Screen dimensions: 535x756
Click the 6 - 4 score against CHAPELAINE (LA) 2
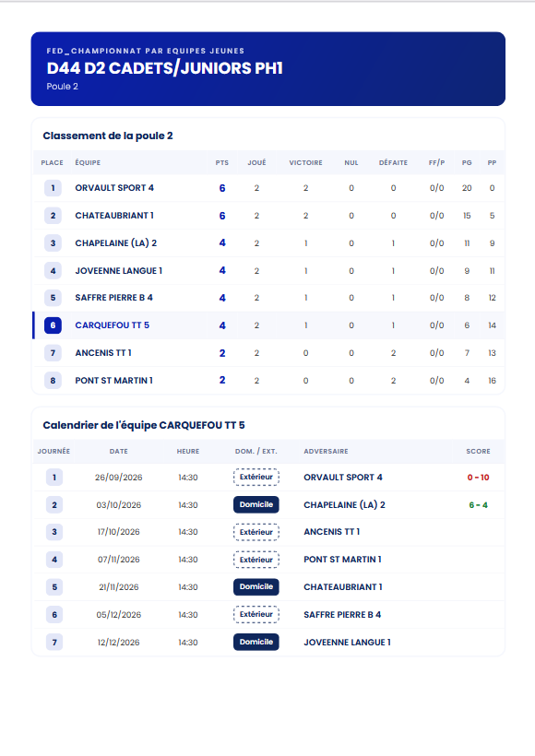pyautogui.click(x=478, y=505)
